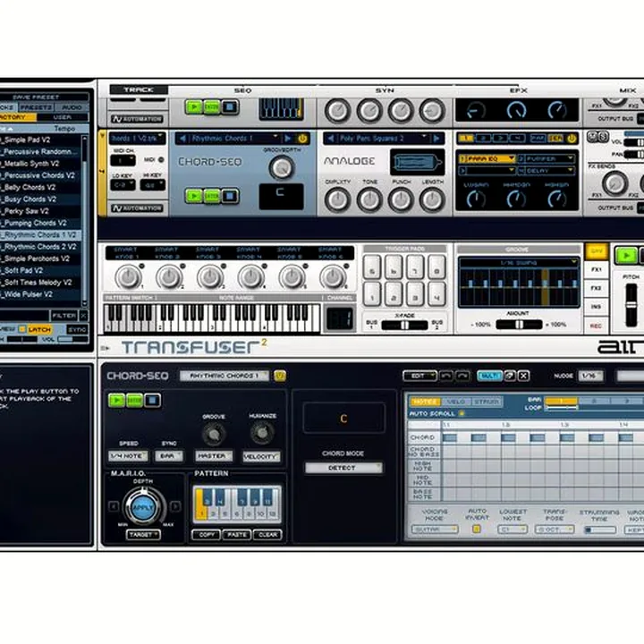The height and width of the screenshot is (644, 644).
Task: Click the Save Preset button
Action: [x=36, y=97]
